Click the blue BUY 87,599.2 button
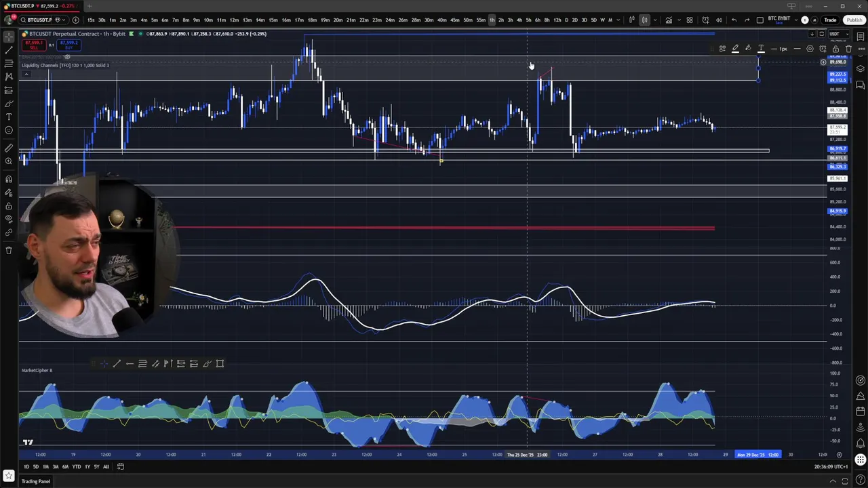Image resolution: width=868 pixels, height=488 pixels. (x=68, y=45)
